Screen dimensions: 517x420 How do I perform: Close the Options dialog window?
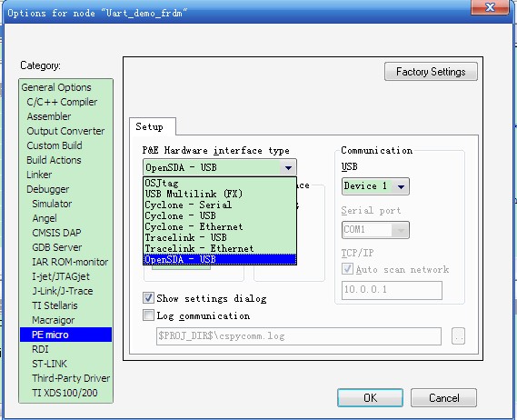click(x=491, y=6)
